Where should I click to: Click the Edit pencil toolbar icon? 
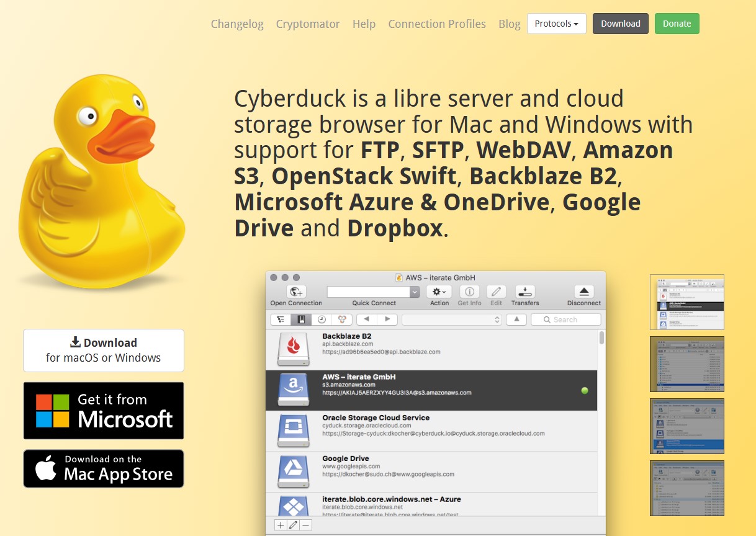(496, 292)
